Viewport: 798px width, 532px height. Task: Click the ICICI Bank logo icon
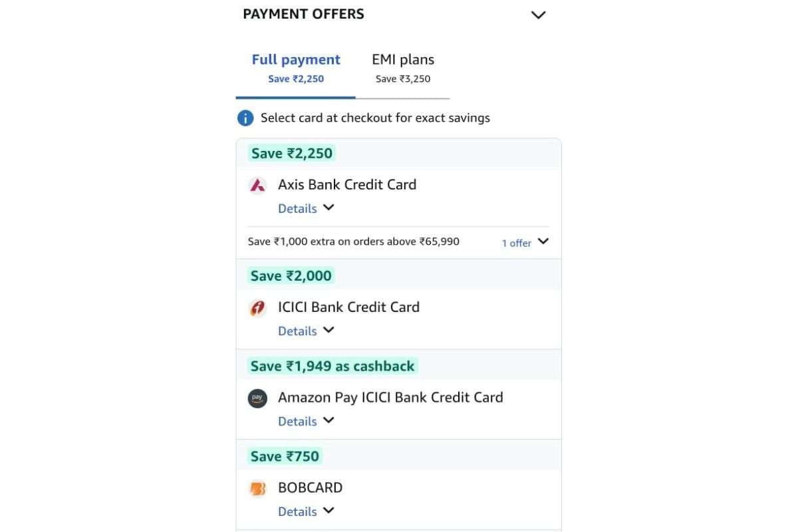[257, 307]
